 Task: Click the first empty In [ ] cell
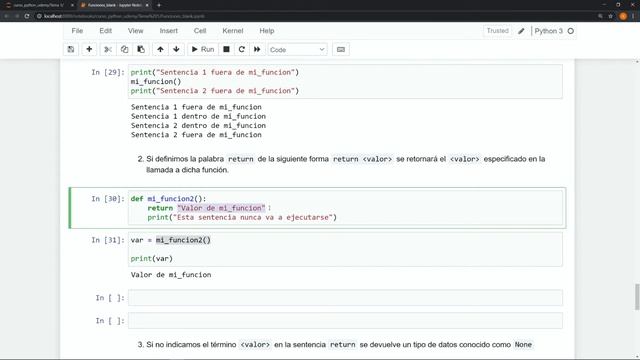point(345,298)
